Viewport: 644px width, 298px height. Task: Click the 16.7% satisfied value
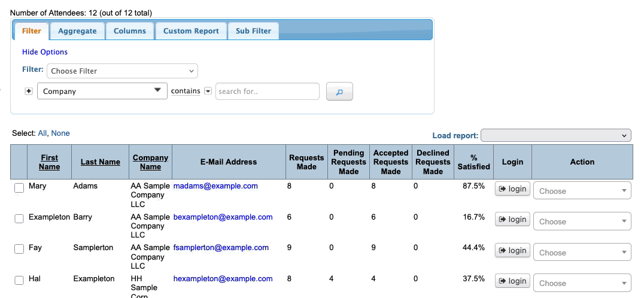[x=473, y=217]
